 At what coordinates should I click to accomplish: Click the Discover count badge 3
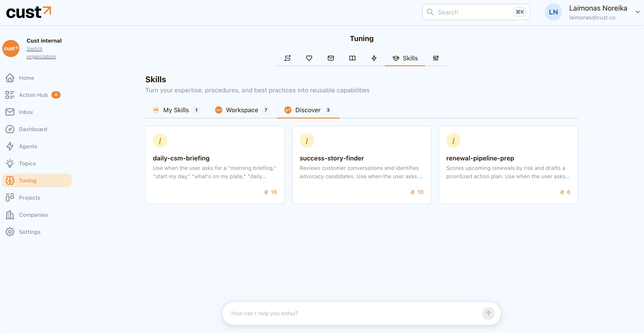pos(328,110)
